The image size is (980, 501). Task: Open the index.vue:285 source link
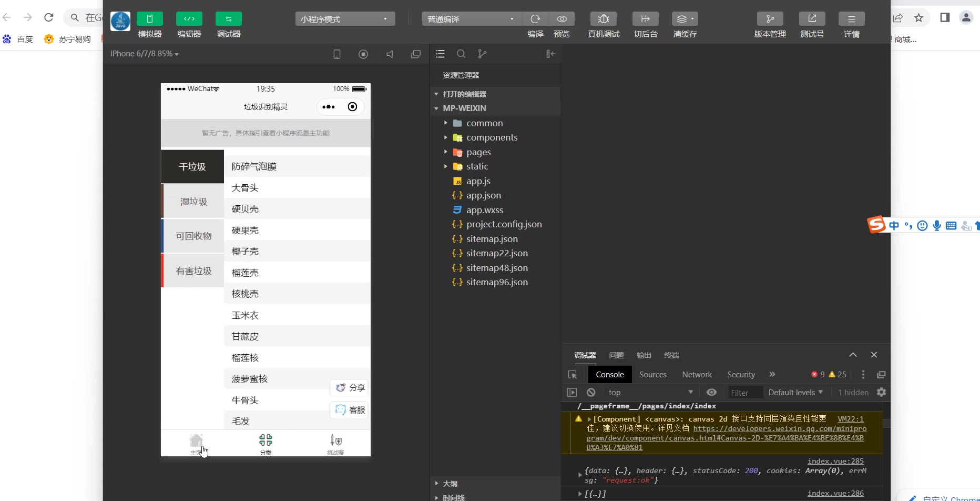click(835, 461)
